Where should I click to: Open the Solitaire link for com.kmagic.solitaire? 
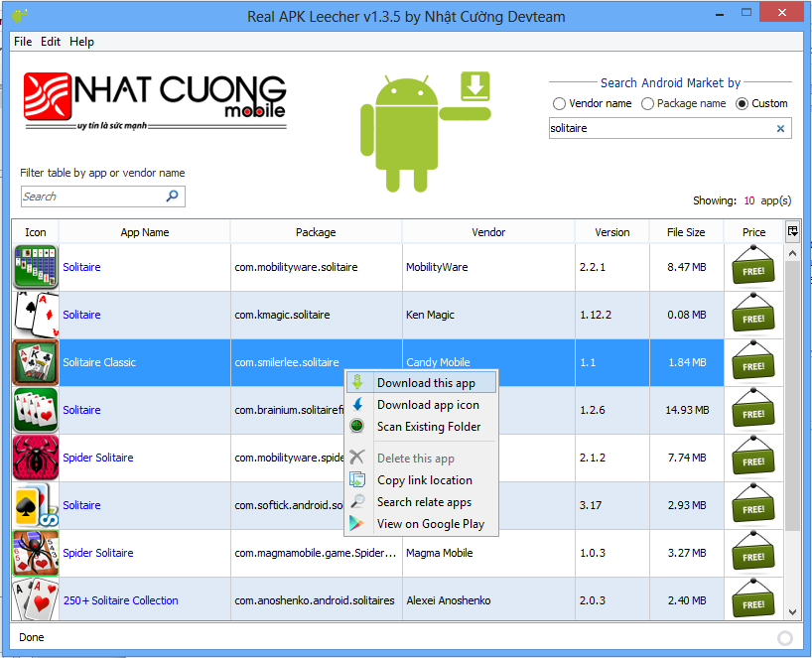[81, 315]
